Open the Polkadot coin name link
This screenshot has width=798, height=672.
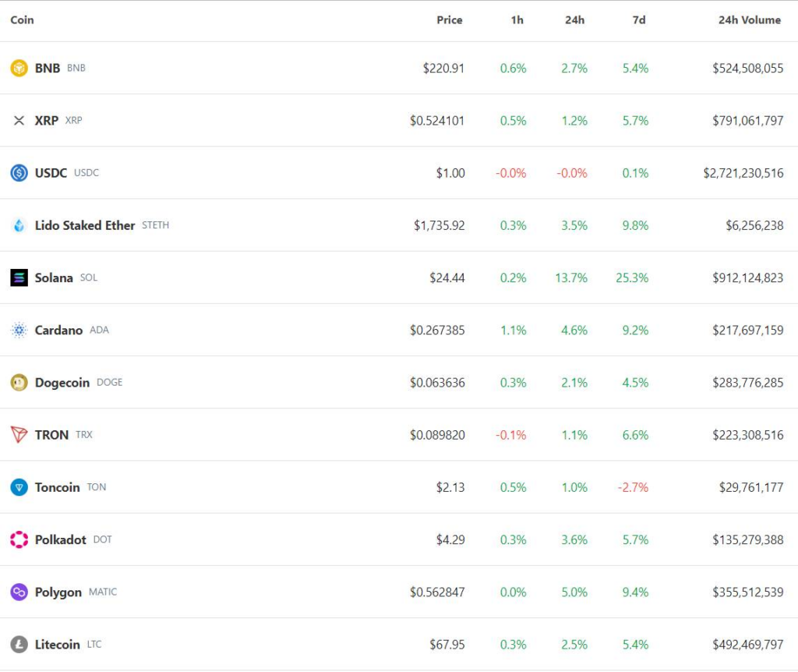[60, 539]
